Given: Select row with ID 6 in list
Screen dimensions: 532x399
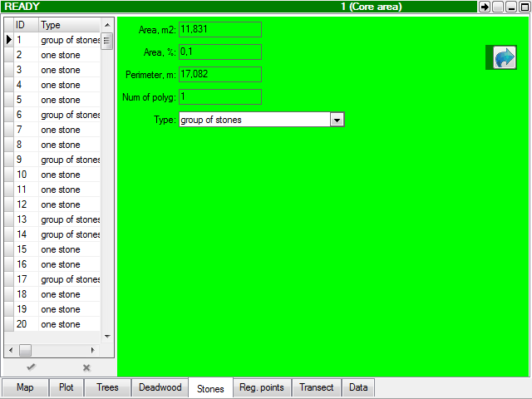Looking at the screenshot, I should pos(58,115).
